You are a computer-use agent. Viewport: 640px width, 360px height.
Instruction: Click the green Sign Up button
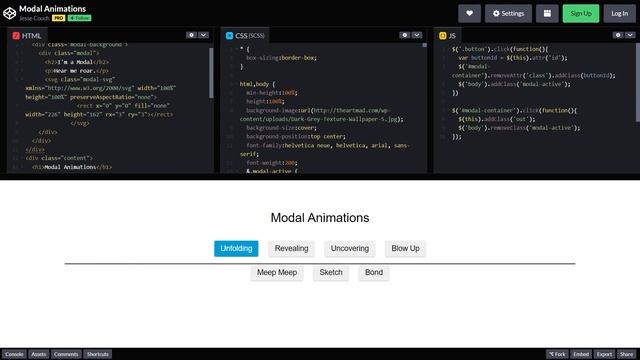[581, 13]
